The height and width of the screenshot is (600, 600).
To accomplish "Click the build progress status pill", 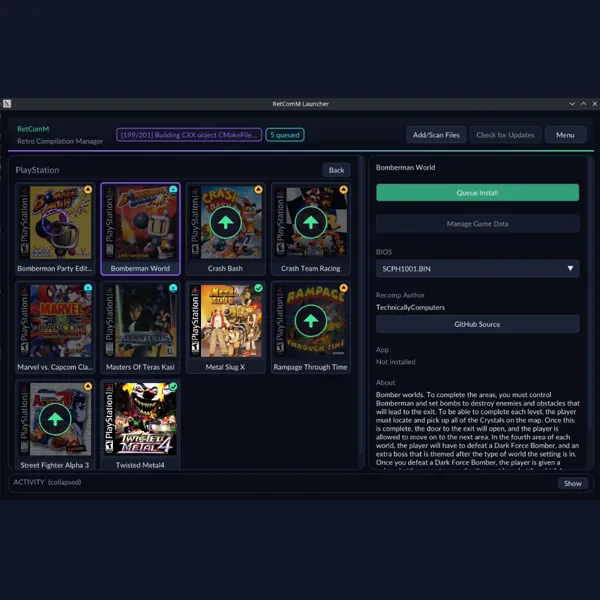I will tap(189, 135).
